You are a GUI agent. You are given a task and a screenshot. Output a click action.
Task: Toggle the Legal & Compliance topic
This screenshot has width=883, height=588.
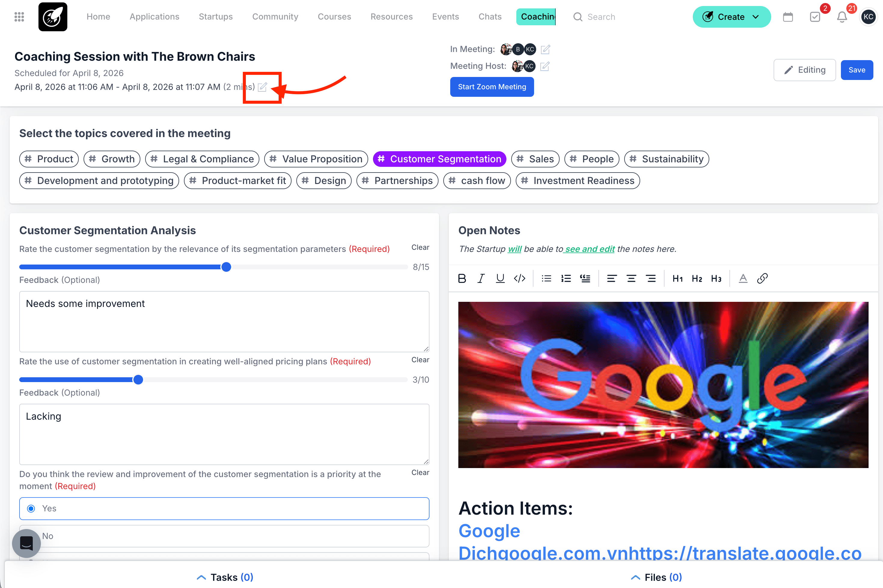coord(202,159)
